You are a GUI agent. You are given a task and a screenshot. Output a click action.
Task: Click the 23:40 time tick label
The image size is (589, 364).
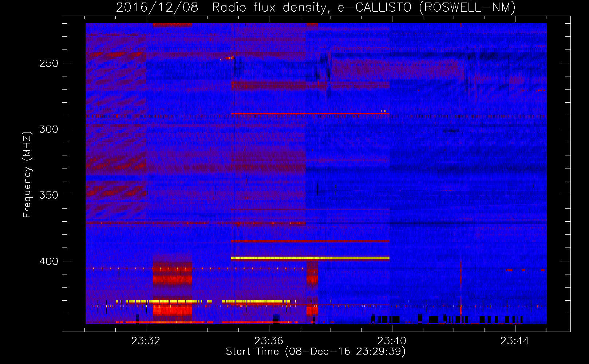[392, 341]
